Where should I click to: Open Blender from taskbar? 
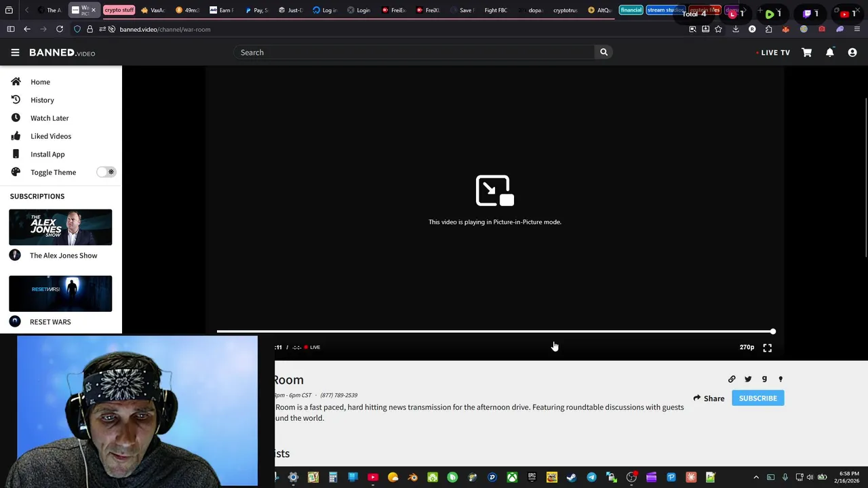tap(412, 478)
